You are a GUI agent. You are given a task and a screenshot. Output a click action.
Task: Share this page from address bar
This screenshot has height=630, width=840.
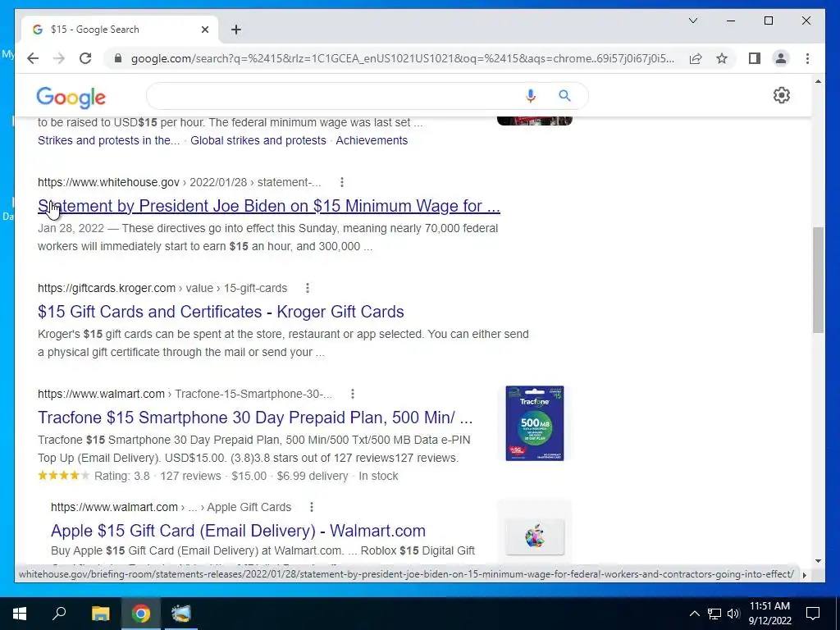click(x=696, y=58)
